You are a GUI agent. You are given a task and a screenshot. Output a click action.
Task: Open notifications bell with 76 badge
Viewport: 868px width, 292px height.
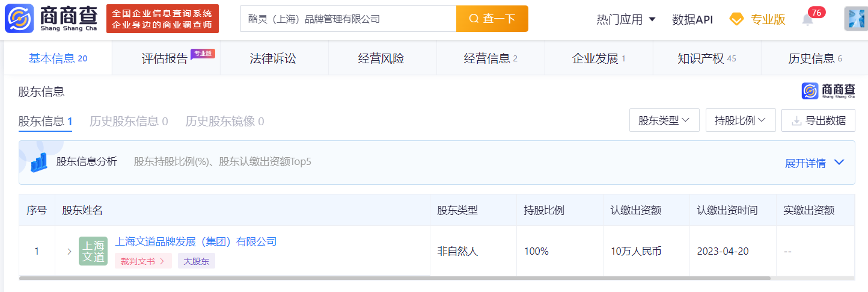[807, 19]
